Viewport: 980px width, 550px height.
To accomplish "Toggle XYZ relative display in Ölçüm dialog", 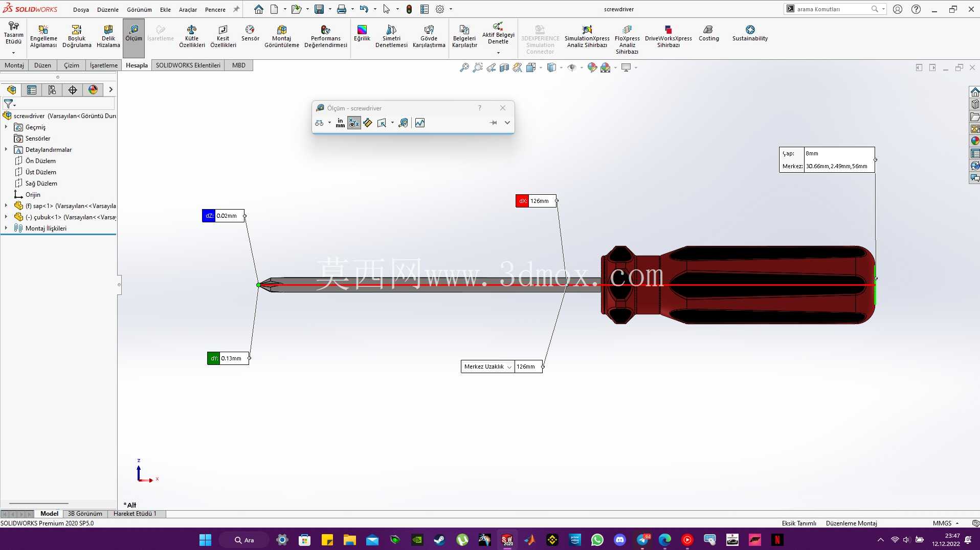I will tap(354, 123).
